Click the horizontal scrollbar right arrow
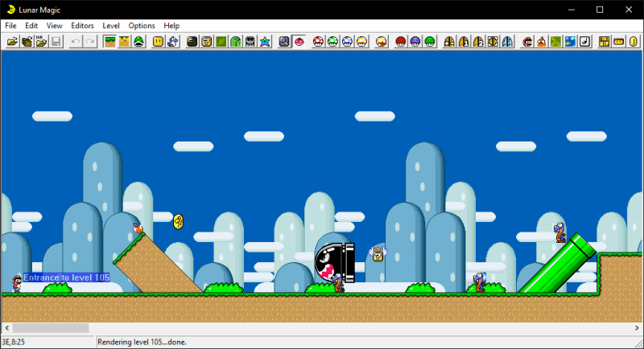 point(637,328)
